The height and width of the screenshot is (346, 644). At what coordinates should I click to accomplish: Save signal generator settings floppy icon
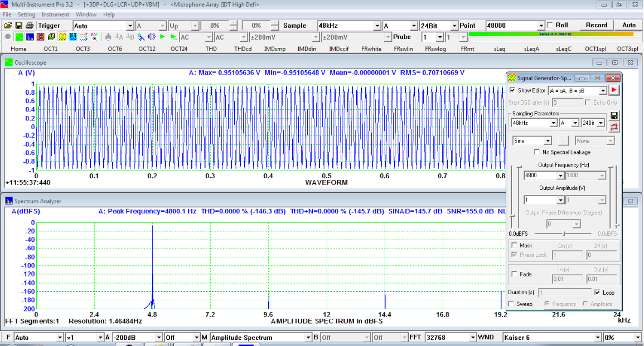click(614, 116)
